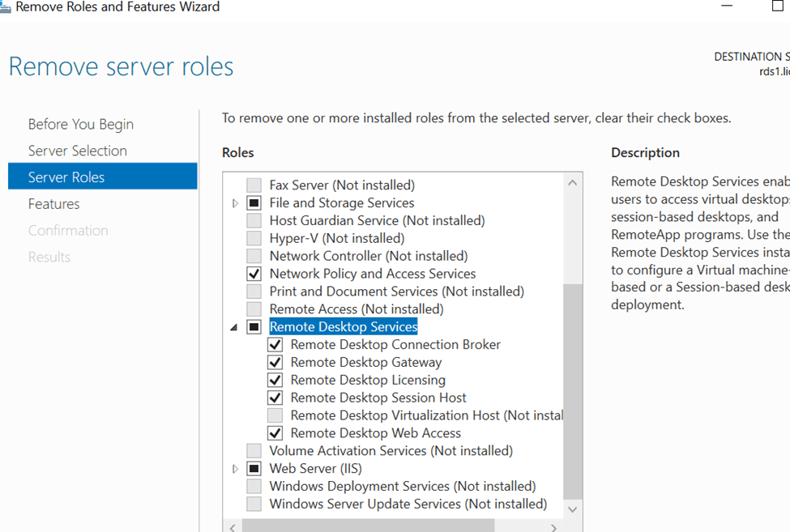Select Hyper-V (Not installed) label
Image resolution: width=790 pixels, height=532 pixels.
337,238
